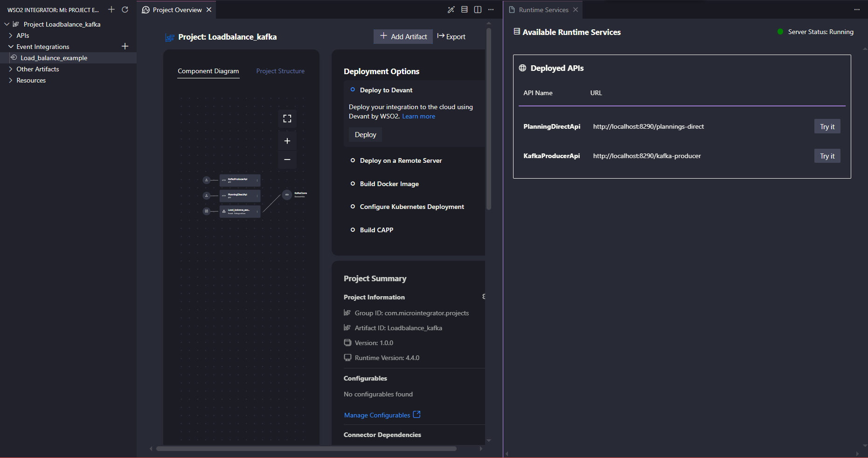The width and height of the screenshot is (868, 458).
Task: Switch to the Project Structure tab
Action: [280, 71]
